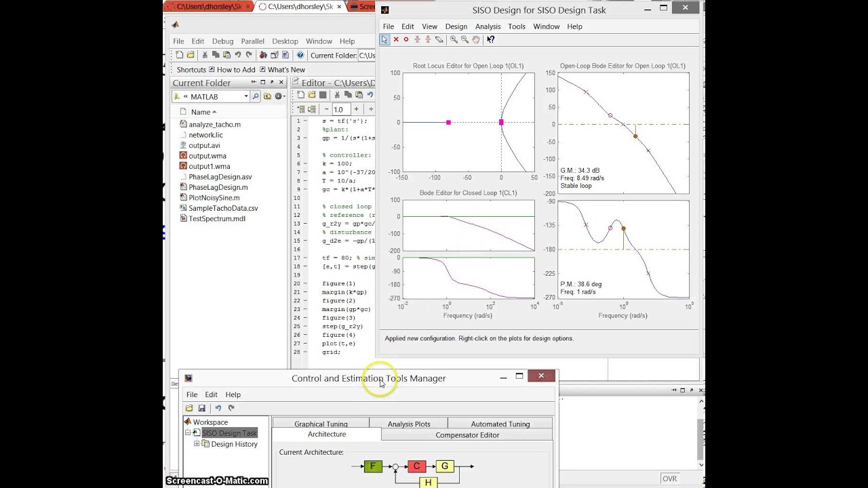
Task: Open the Desktop menu in MATLAB
Action: (285, 41)
